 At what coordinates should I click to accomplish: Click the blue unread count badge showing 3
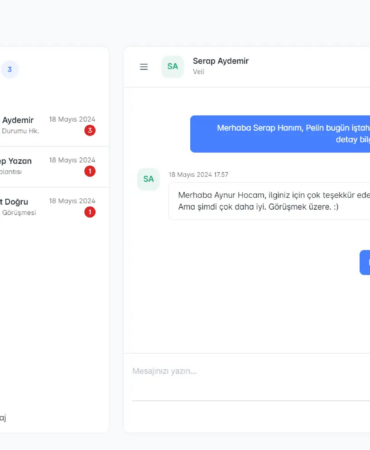click(10, 69)
